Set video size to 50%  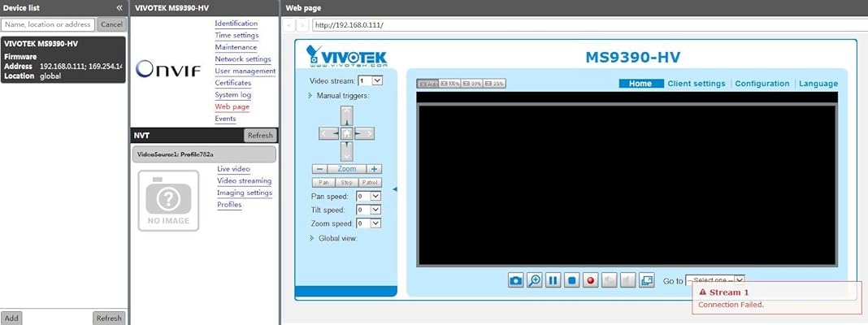[472, 84]
